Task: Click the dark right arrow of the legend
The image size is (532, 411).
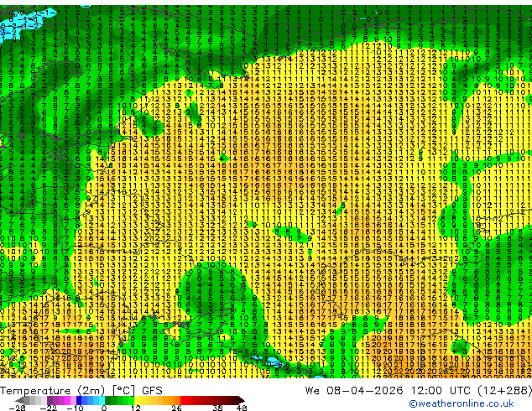Action: tap(241, 400)
